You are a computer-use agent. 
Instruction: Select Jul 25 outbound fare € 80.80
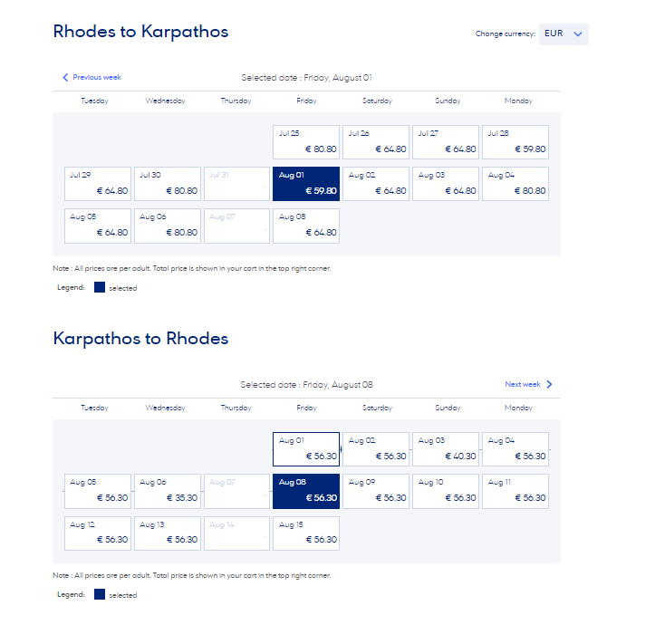(306, 142)
